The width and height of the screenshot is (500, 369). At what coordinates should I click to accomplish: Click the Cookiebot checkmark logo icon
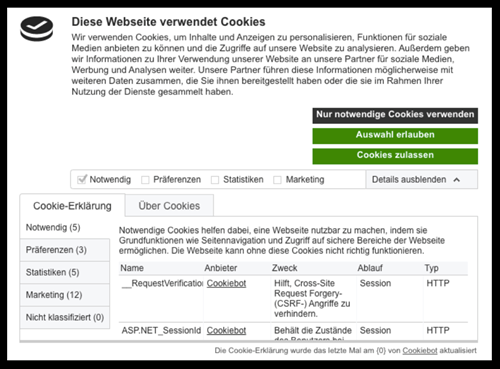click(36, 29)
